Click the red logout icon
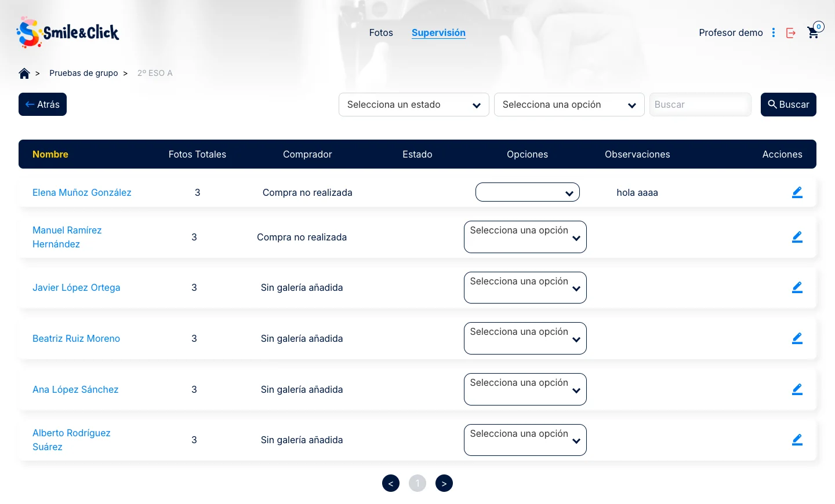835x504 pixels. tap(791, 33)
